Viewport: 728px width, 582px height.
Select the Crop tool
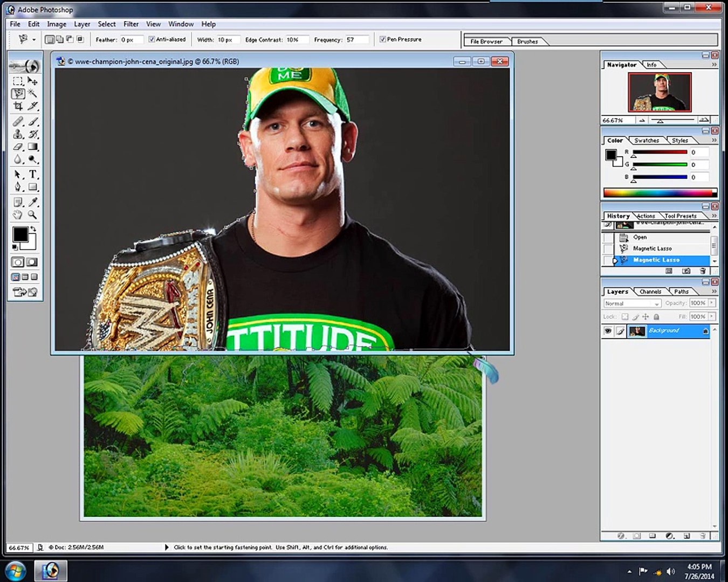coord(18,106)
